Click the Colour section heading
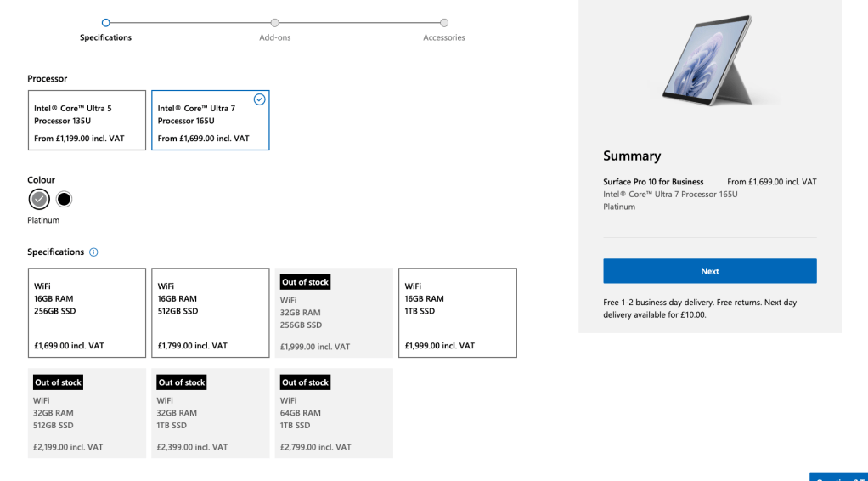 (x=41, y=180)
